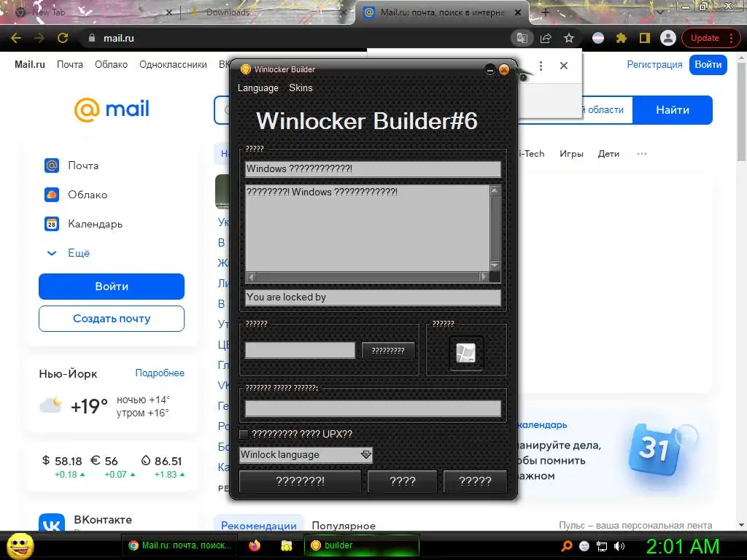Screen dimensions: 747x560
Task: Open Почта in the top navigation
Action: [x=69, y=64]
